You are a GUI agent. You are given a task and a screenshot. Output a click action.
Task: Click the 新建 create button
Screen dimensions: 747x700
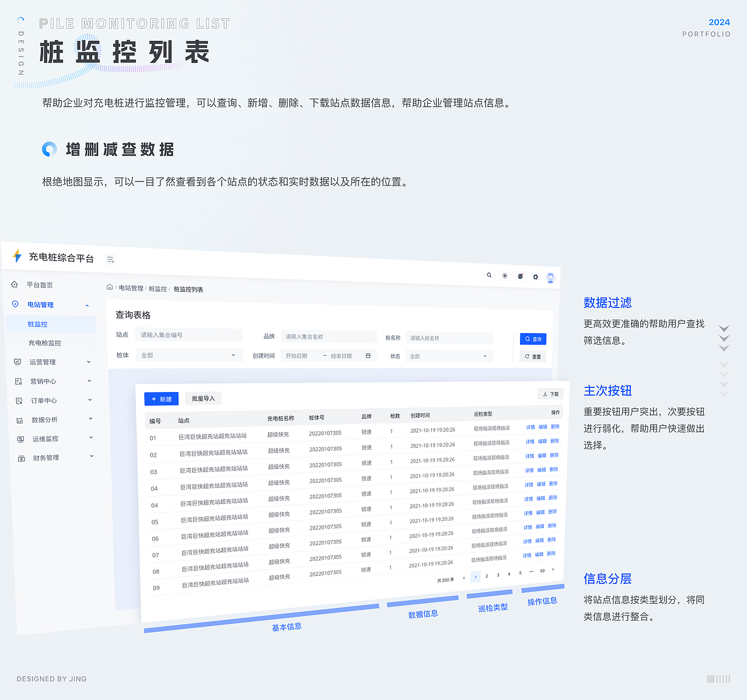pos(161,398)
